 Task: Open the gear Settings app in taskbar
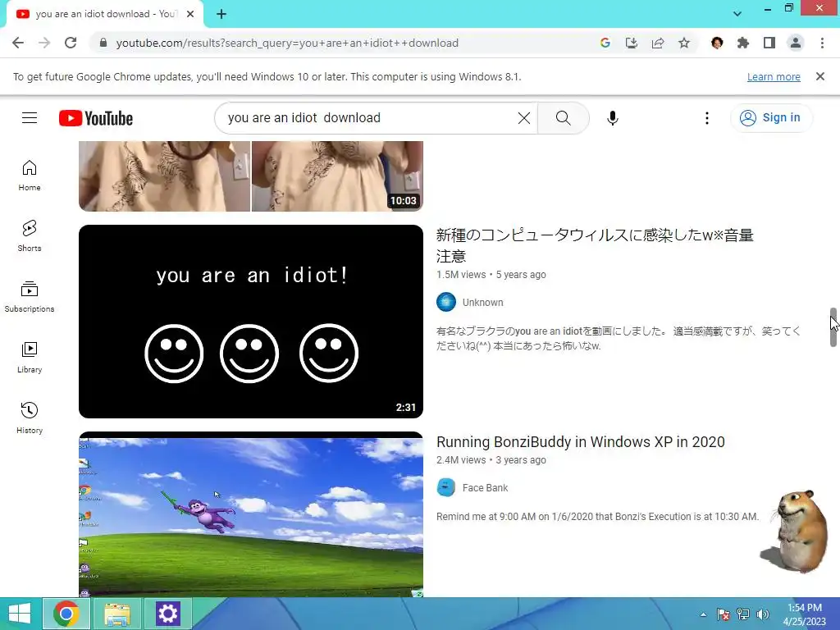(x=167, y=614)
